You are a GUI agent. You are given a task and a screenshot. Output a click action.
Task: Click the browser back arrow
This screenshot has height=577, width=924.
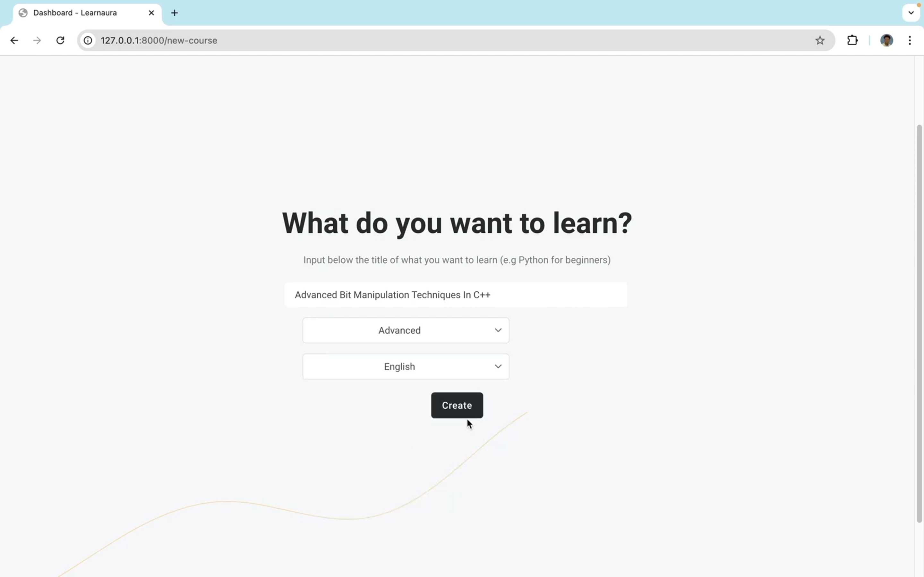pos(14,40)
